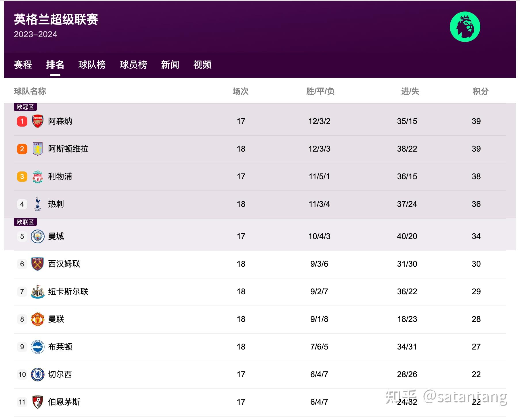Viewport: 520px width, 420px height.
Task: Open the 新闻 section
Action: point(170,65)
